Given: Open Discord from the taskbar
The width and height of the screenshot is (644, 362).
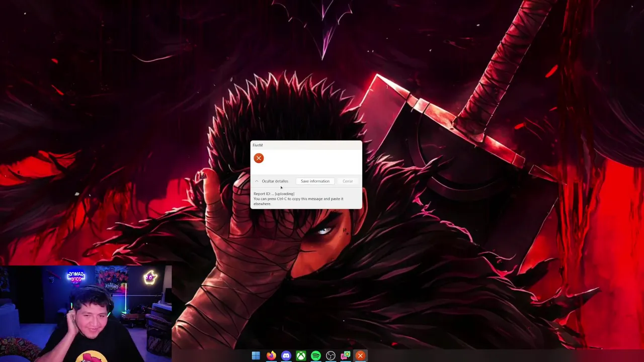Looking at the screenshot, I should (x=286, y=356).
